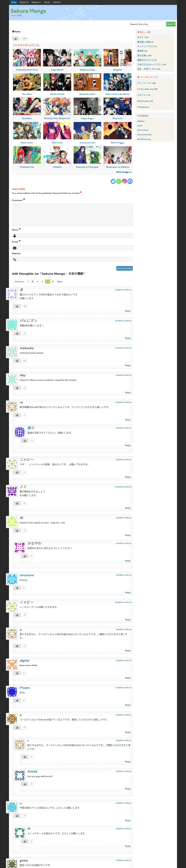This screenshot has width=186, height=868.
Task: Open the Facebook share icon
Action: [130, 181]
